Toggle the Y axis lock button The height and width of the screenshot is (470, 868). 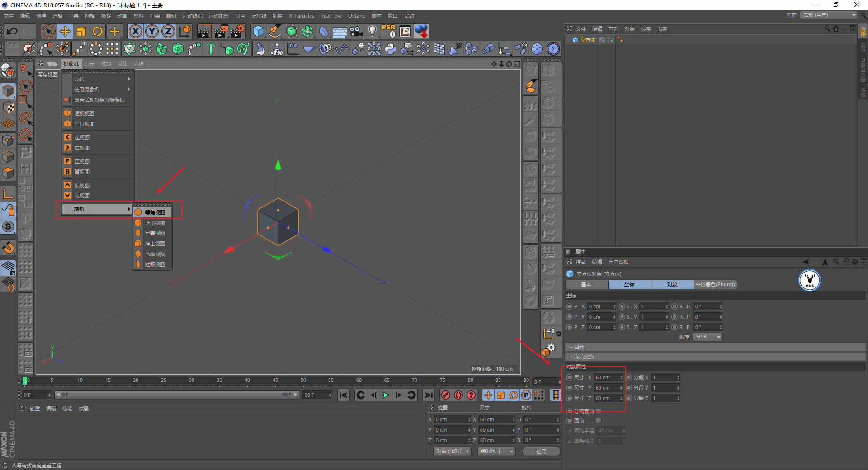click(152, 31)
